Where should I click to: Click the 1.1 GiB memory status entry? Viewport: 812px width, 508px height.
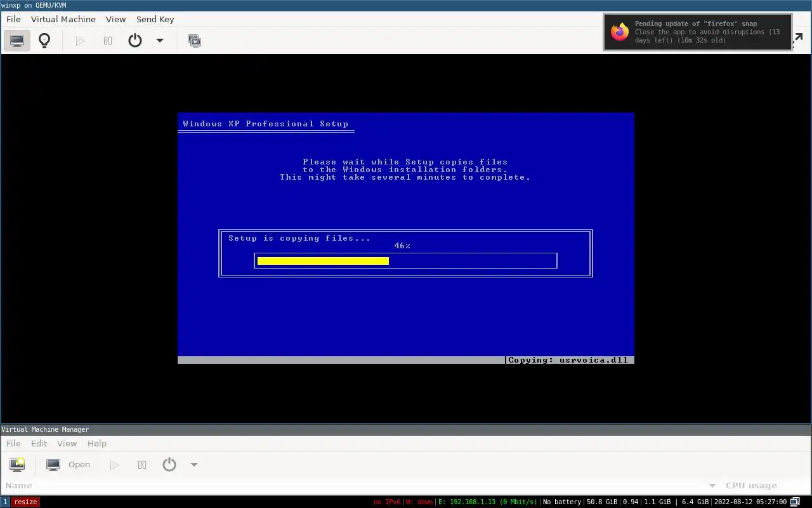[657, 502]
